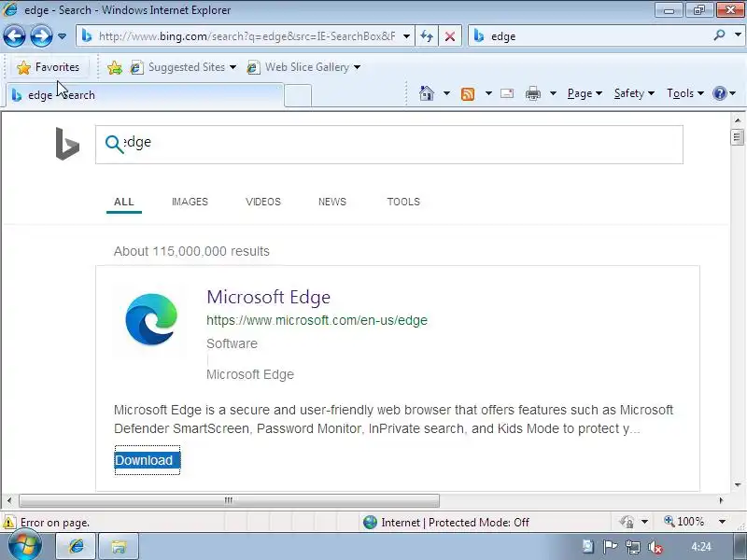Click the Read Mail envelope icon
747x560 pixels.
point(507,93)
